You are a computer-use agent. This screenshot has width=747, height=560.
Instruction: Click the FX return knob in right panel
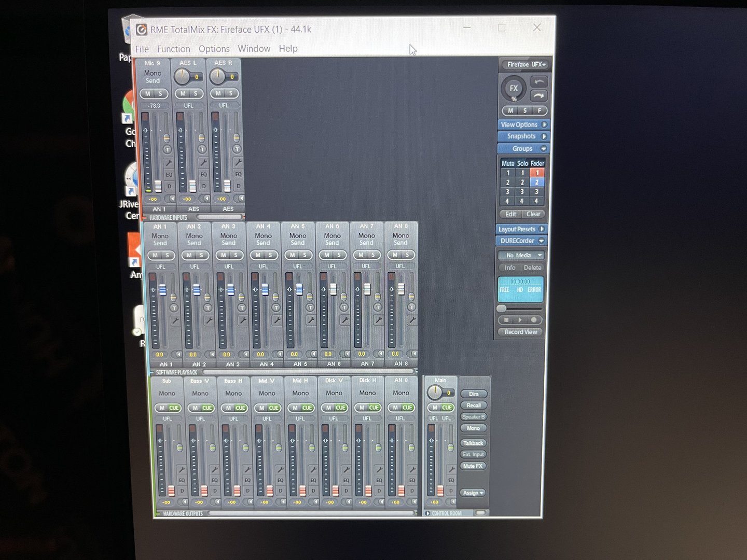pos(514,88)
